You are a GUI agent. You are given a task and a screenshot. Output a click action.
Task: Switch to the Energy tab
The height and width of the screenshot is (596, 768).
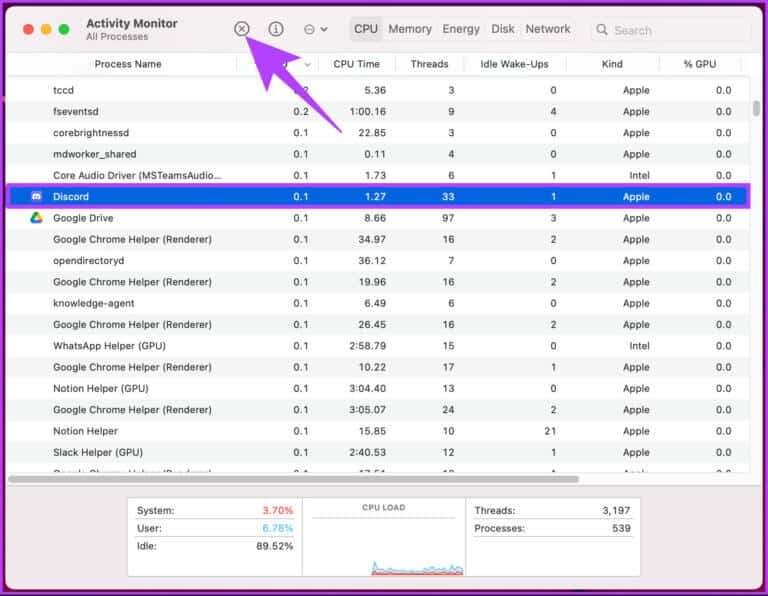coord(461,29)
